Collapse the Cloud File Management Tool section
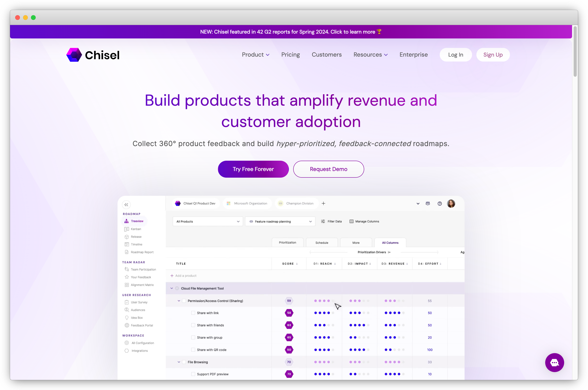 click(172, 288)
